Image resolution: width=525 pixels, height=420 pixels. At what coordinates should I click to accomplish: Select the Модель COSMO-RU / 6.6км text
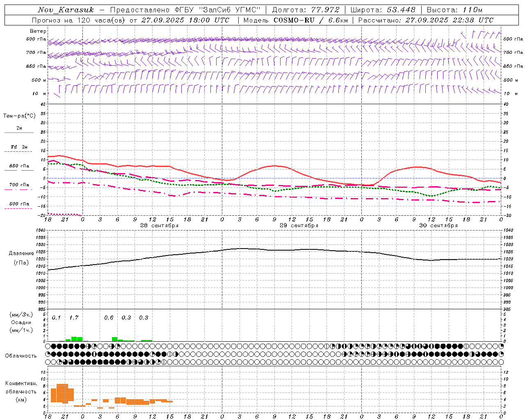(296, 20)
